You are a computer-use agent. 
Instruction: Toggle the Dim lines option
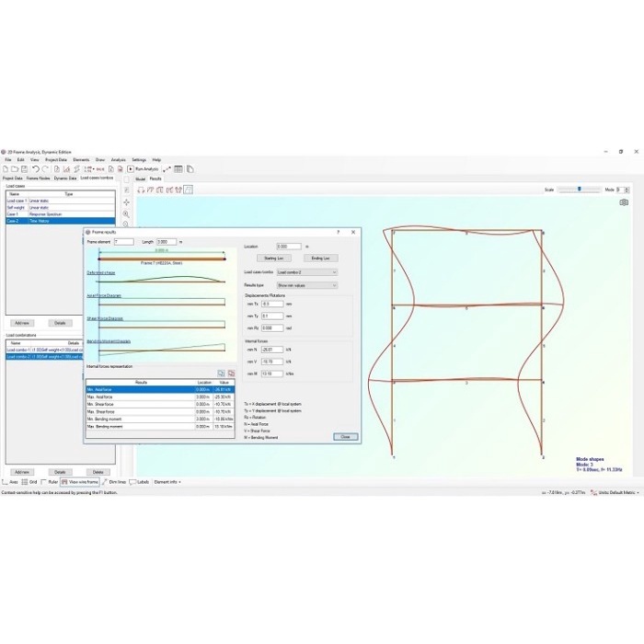coord(114,482)
